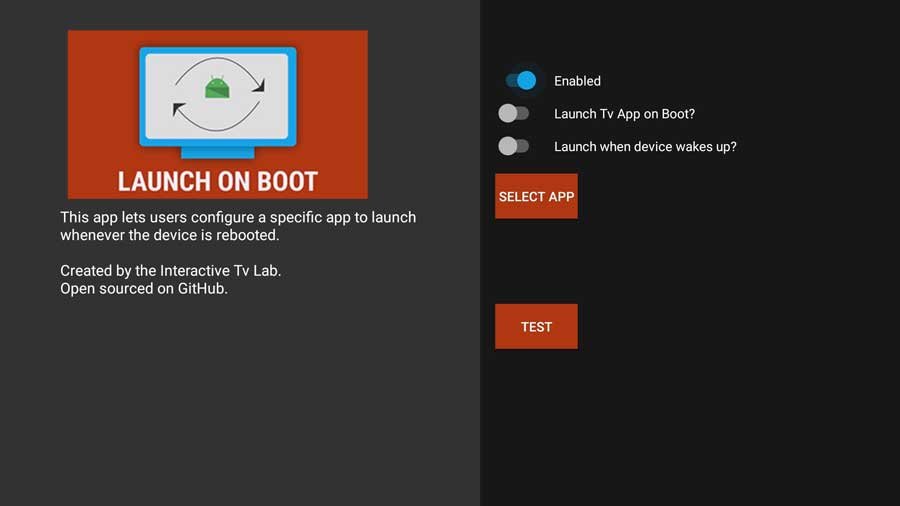
Task: Click the Android robot icon in banner
Action: pyautogui.click(x=217, y=87)
